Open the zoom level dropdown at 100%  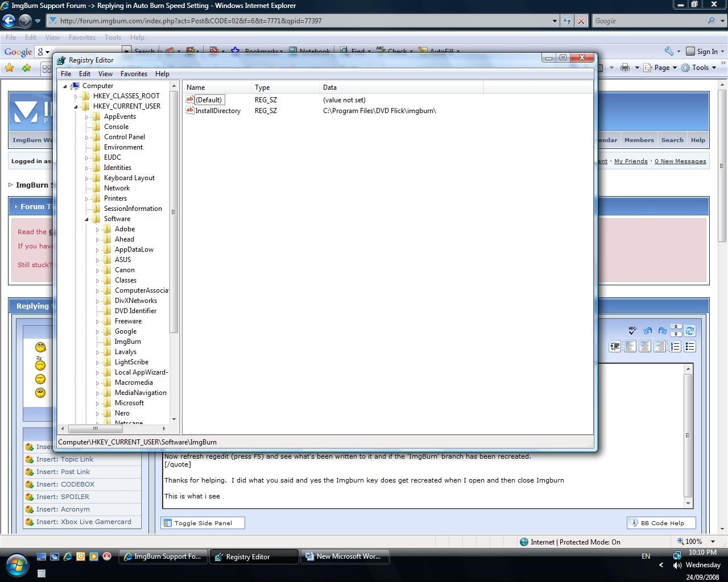(x=713, y=542)
